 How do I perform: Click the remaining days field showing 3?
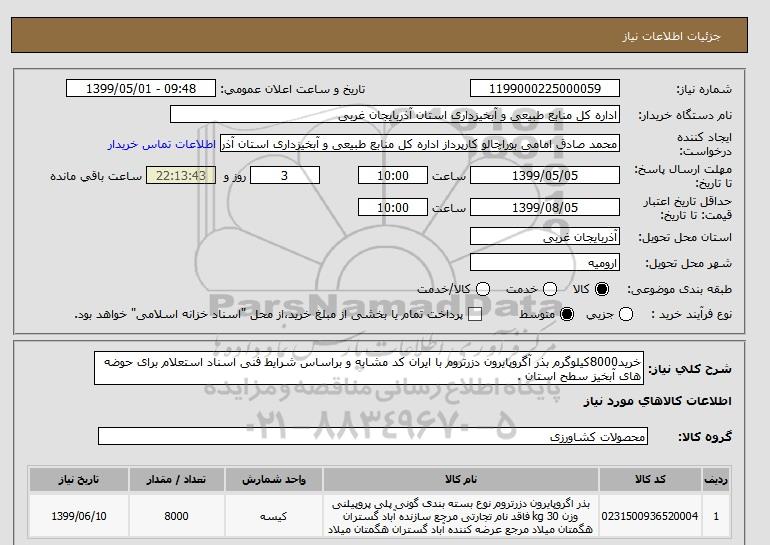coord(285,176)
